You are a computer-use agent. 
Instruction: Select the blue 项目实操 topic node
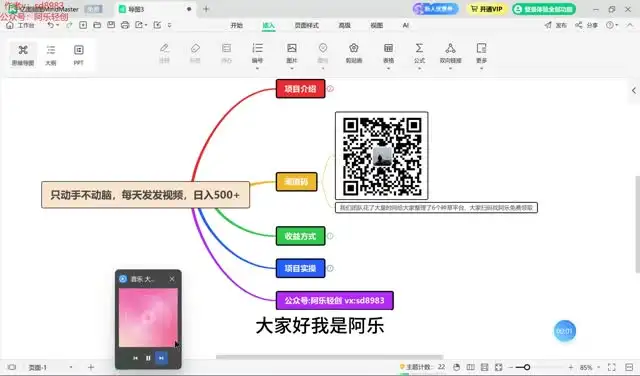tap(300, 268)
